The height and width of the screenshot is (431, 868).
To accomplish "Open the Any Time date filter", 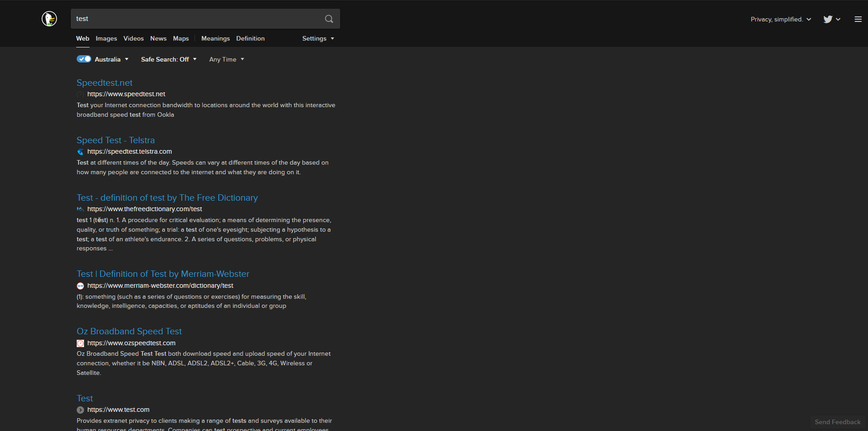I will (x=226, y=59).
